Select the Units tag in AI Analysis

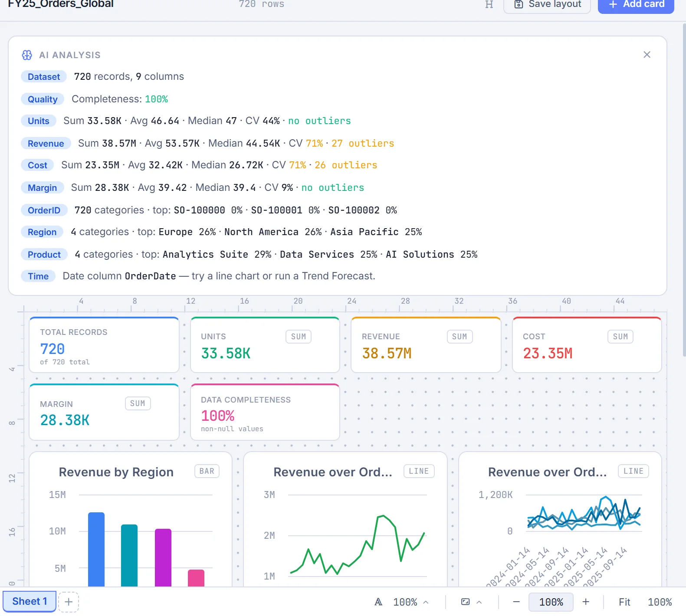pyautogui.click(x=39, y=121)
